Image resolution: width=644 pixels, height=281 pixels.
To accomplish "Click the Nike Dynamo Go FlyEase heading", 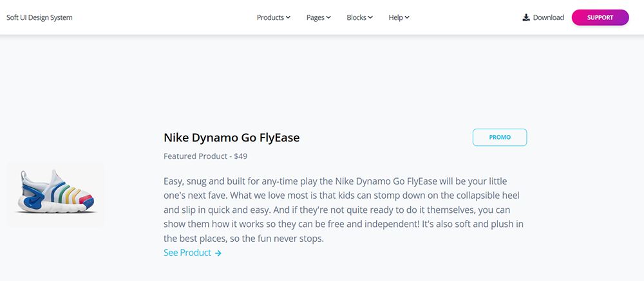I will (232, 138).
